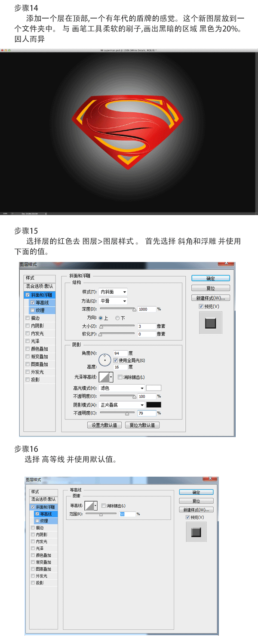Click the black shadow color swatch

pyautogui.click(x=154, y=405)
